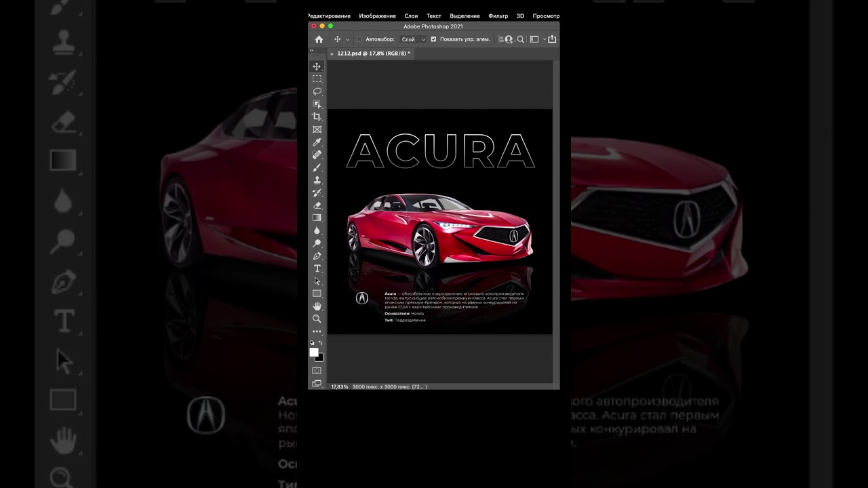The image size is (868, 488).
Task: Open the Фильтр menu
Action: [498, 16]
